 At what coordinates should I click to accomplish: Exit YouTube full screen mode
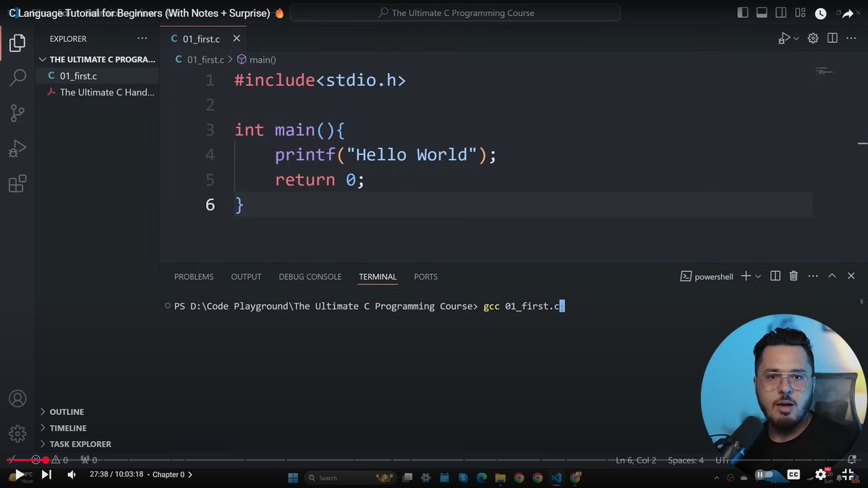click(x=848, y=474)
